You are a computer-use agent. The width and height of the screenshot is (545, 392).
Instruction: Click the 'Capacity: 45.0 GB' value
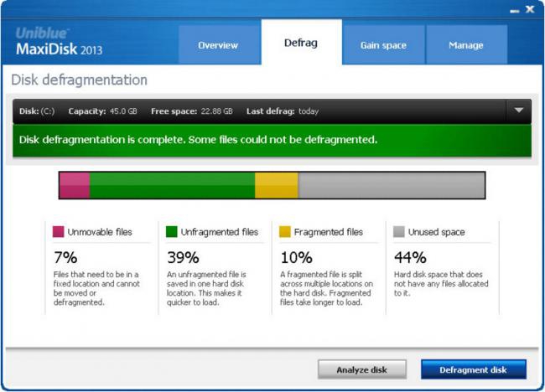pyautogui.click(x=102, y=111)
